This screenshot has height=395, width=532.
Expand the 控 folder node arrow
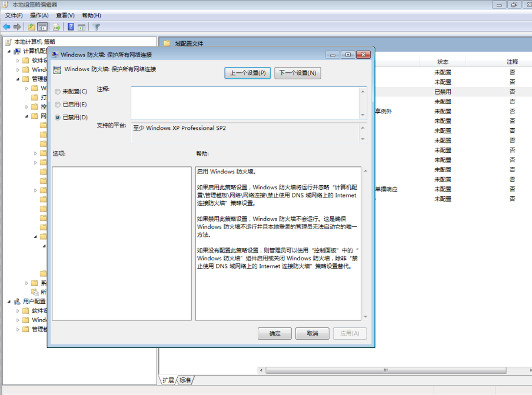[x=26, y=107]
